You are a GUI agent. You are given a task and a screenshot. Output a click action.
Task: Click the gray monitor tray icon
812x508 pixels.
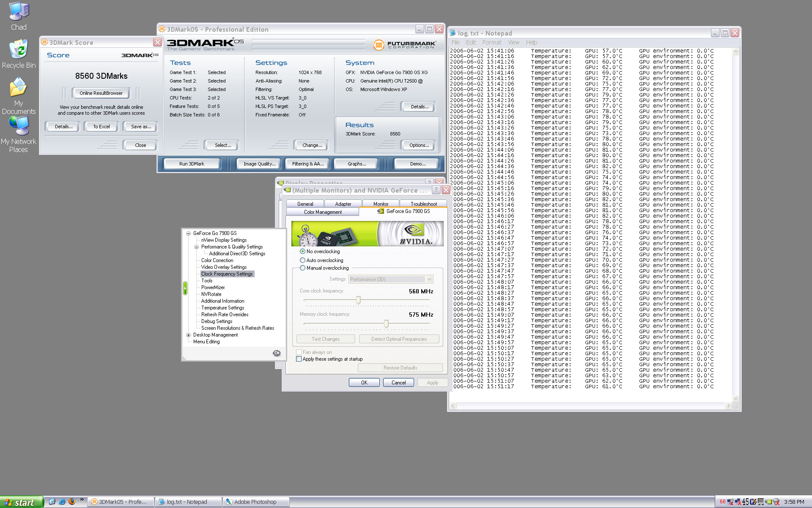coord(761,502)
